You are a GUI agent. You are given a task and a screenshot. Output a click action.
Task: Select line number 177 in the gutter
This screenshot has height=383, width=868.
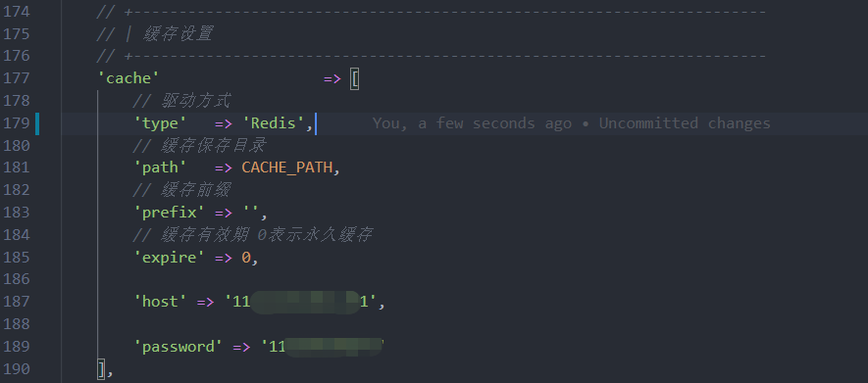(x=16, y=78)
